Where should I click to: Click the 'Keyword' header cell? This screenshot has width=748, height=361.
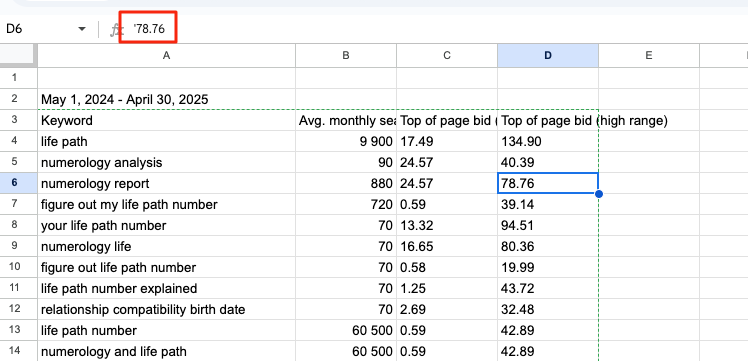point(166,120)
